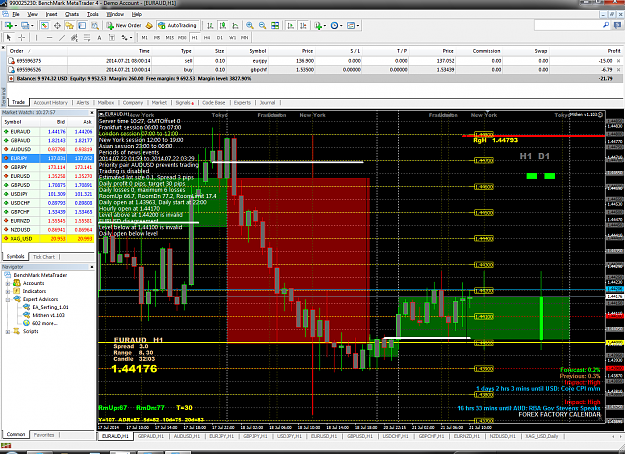625x454 pixels.
Task: Toggle the Data Window crosshair icon
Action: (x=57, y=26)
